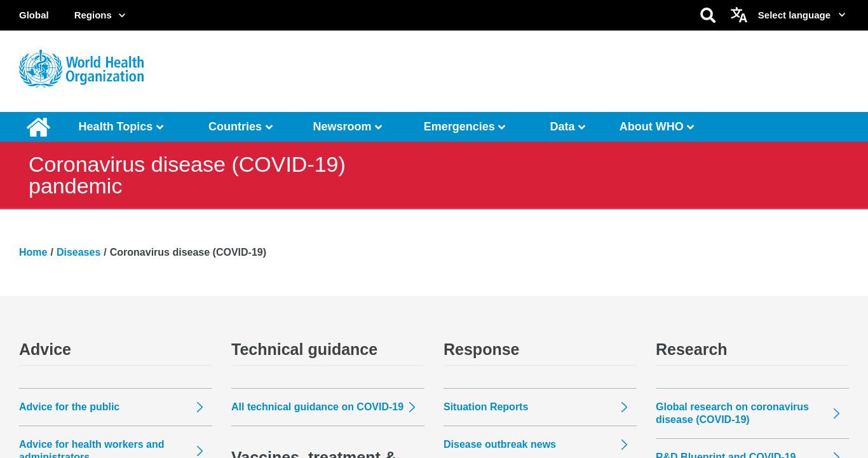The width and height of the screenshot is (868, 458).
Task: Click arrow beside Situation Reports
Action: tap(624, 407)
